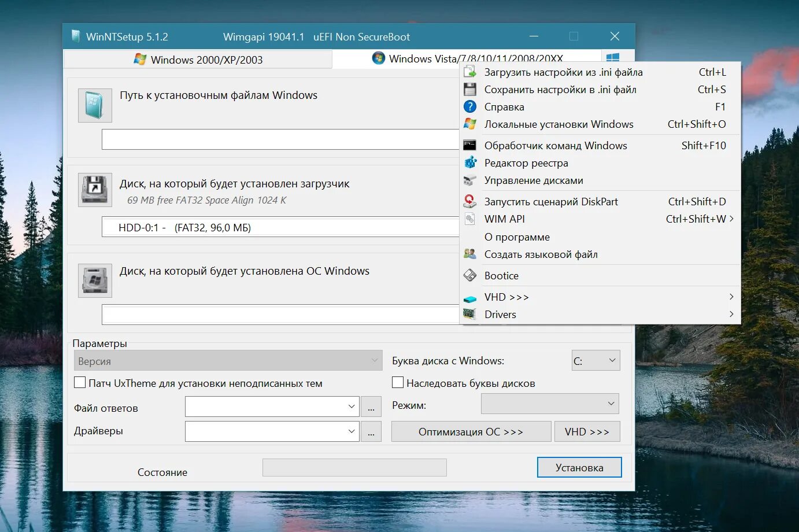The height and width of the screenshot is (532, 799).
Task: Minimize the WinNTSetup window
Action: [534, 36]
